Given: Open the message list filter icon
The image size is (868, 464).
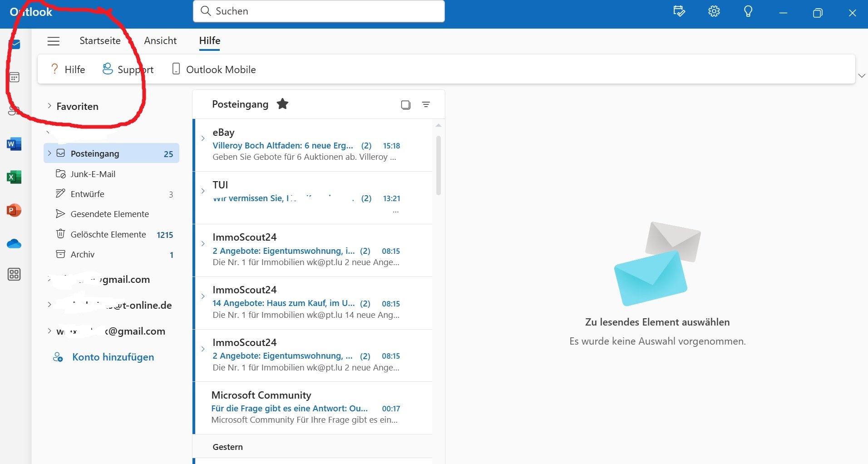Looking at the screenshot, I should click(426, 105).
